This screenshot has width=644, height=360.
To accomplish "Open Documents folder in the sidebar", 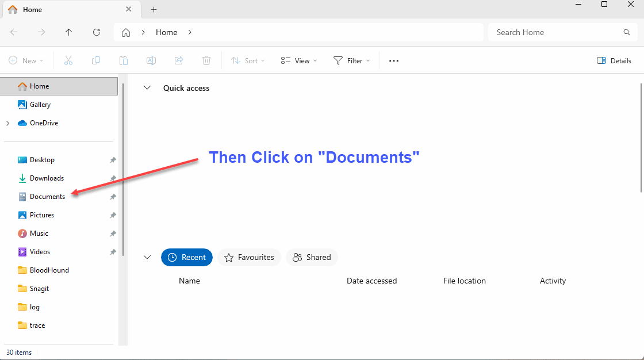I will point(47,197).
